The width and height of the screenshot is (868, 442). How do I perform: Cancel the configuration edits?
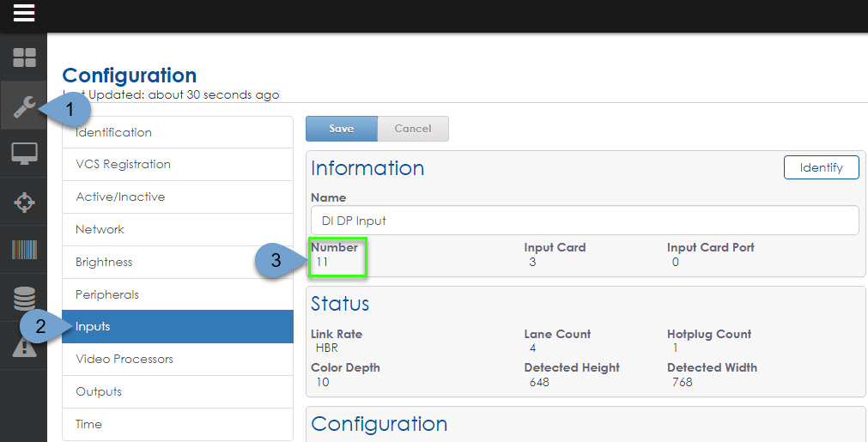tap(412, 129)
